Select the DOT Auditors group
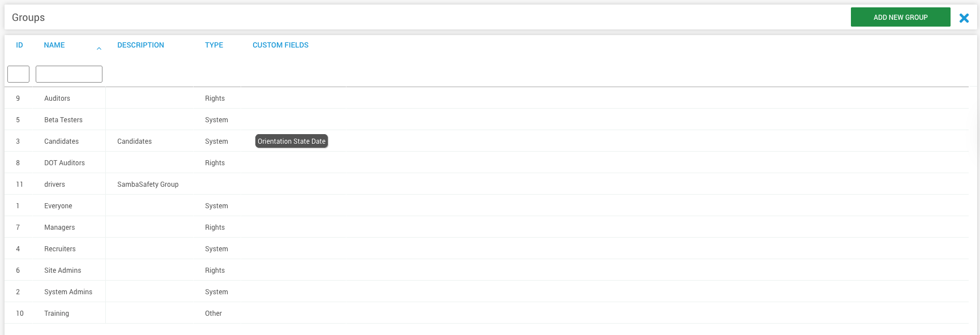 click(x=65, y=163)
